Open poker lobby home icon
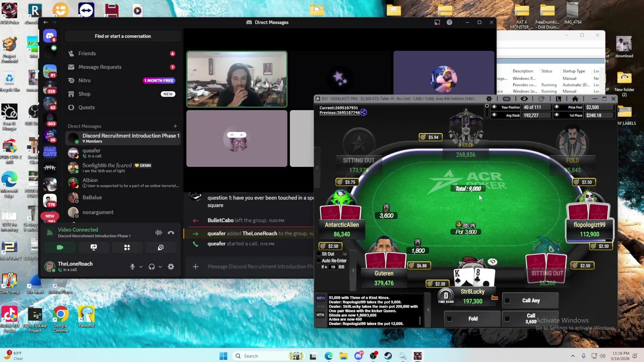The image size is (644, 362). 575,99
